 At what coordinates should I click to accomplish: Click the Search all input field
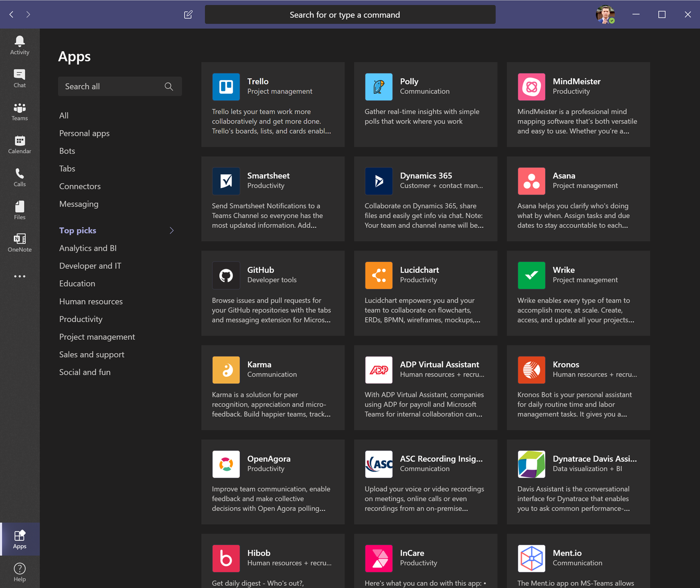point(120,87)
